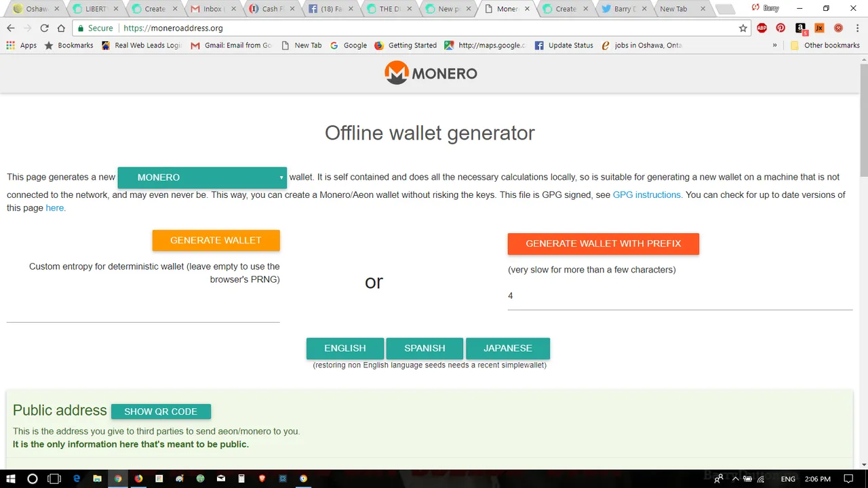Switch to the New Tab tab

point(682,9)
